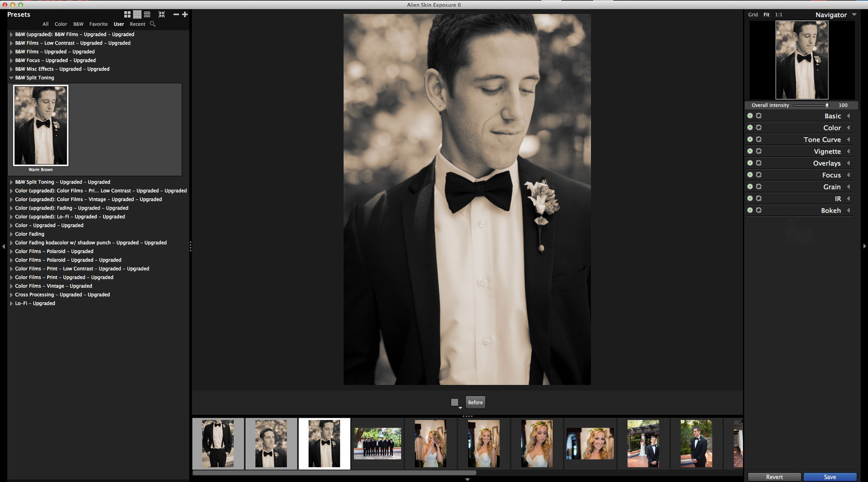The height and width of the screenshot is (482, 868).
Task: Expand the Grain panel arrow
Action: tap(848, 186)
